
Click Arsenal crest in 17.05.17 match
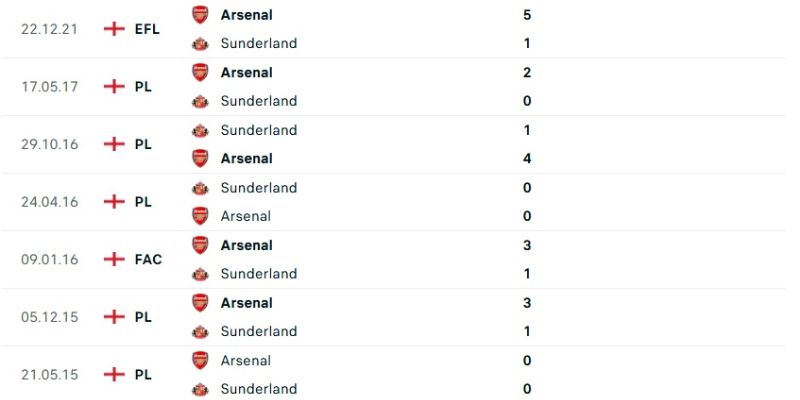point(200,72)
